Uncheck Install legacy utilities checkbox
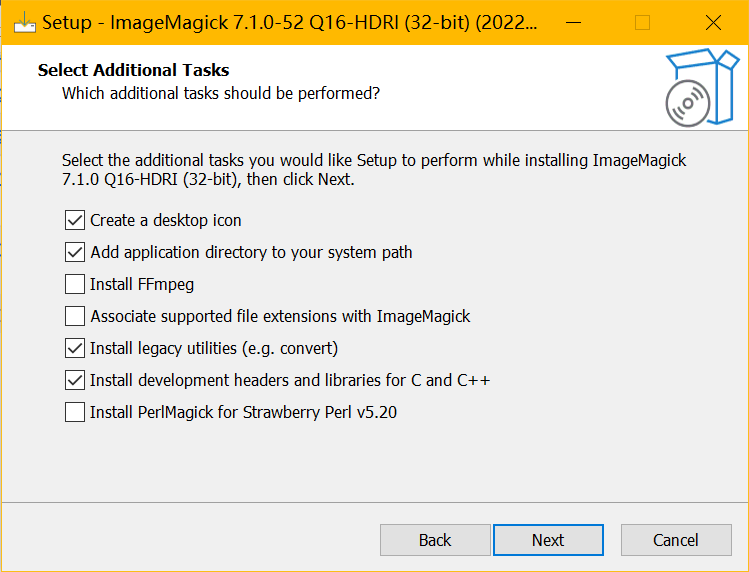Screen dimensions: 749x572 click(x=75, y=348)
